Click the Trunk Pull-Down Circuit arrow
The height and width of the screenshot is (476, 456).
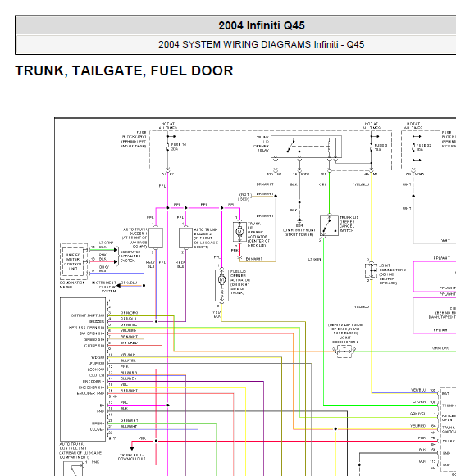tap(132, 447)
